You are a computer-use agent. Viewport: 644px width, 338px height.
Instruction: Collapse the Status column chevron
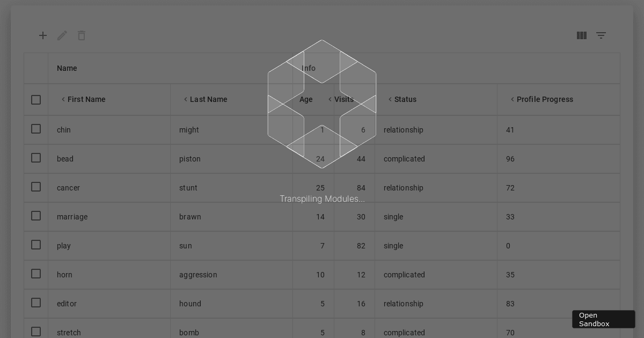click(390, 99)
